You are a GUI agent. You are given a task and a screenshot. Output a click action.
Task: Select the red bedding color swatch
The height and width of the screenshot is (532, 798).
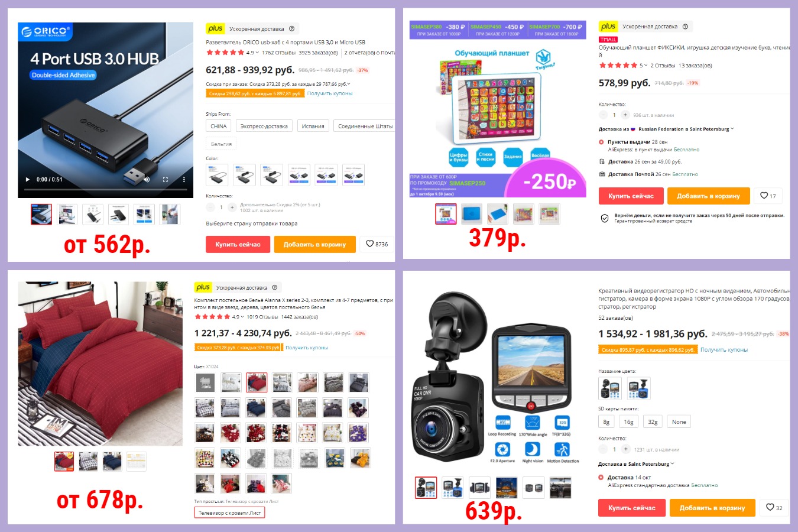click(256, 382)
